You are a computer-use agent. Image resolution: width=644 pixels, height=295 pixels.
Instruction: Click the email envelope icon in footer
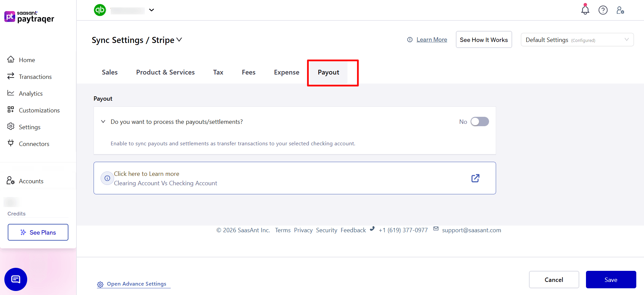[436, 229]
